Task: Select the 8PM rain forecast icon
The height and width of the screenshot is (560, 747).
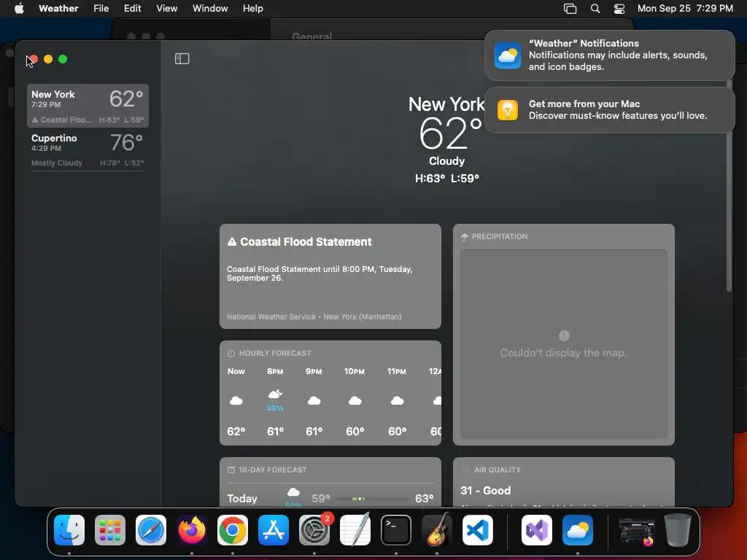Action: tap(275, 395)
